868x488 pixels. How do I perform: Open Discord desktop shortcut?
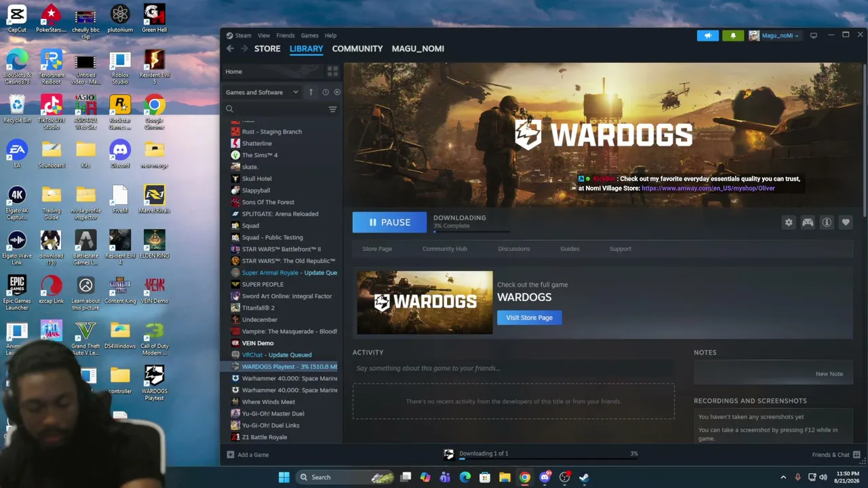[x=120, y=155]
